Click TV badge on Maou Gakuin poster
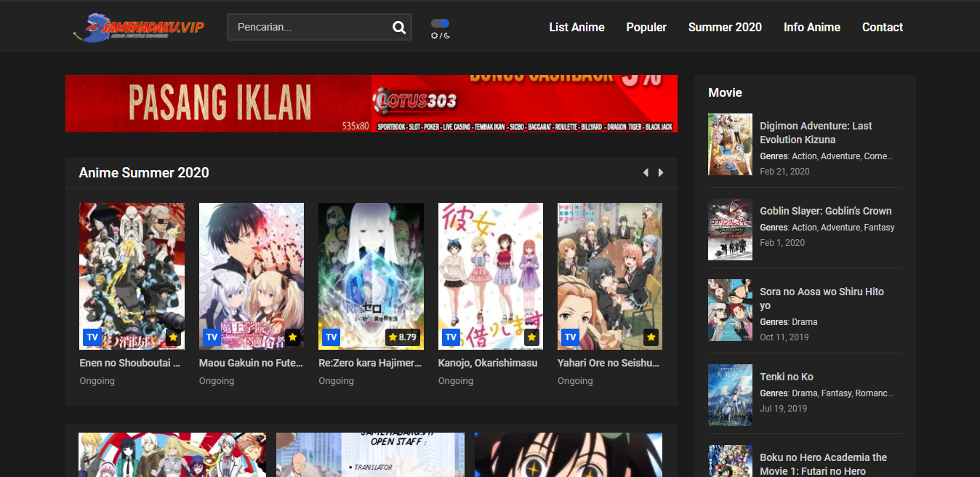The height and width of the screenshot is (477, 980). 212,337
